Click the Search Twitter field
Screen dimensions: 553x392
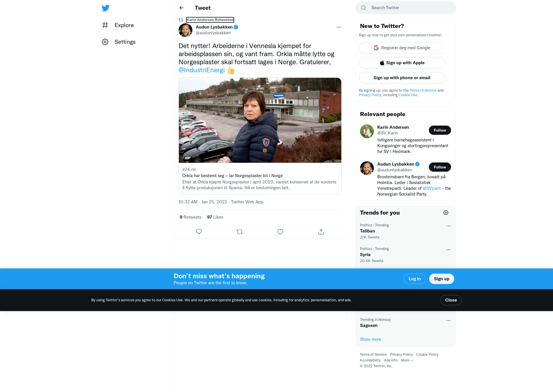[406, 8]
